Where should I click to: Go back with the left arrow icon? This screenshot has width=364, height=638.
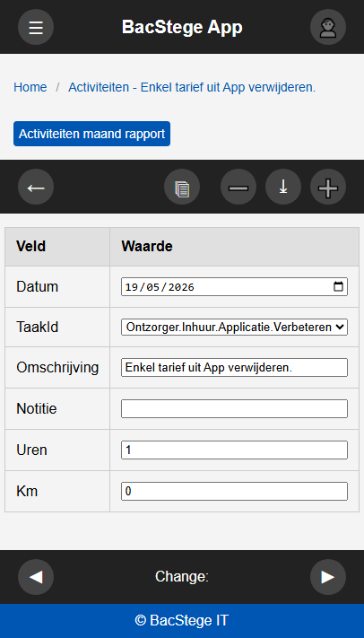click(36, 187)
